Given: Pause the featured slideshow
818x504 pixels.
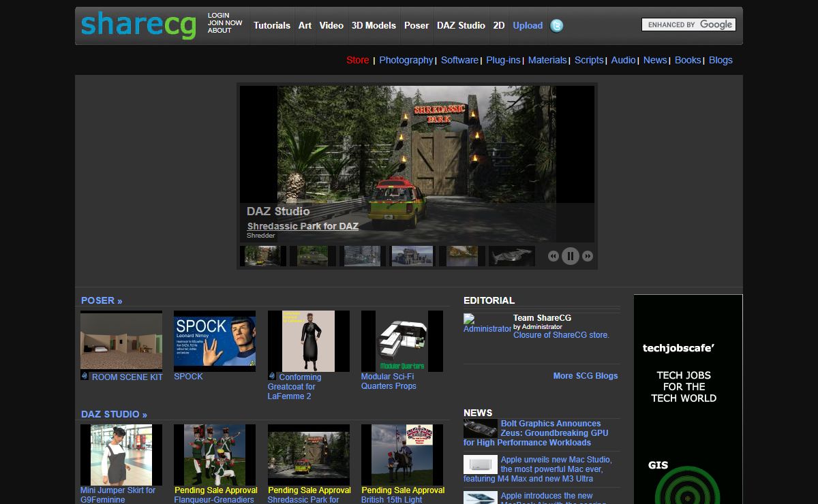Looking at the screenshot, I should (571, 256).
